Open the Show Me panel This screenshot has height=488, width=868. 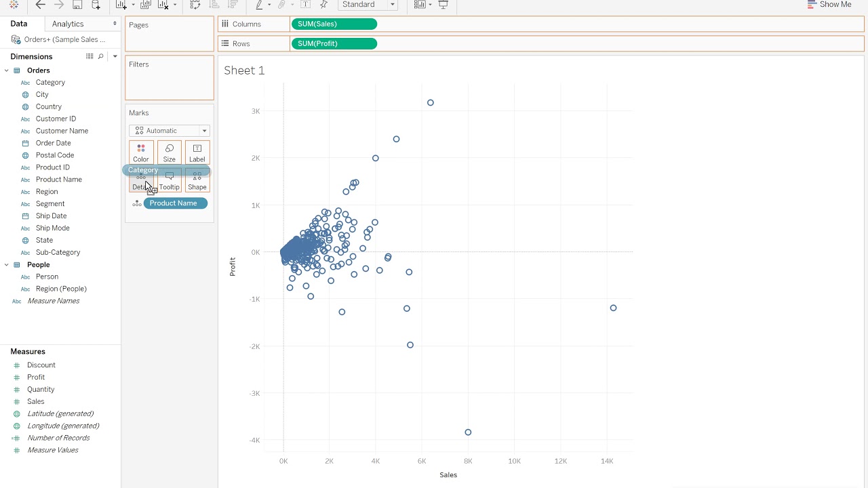click(x=829, y=5)
